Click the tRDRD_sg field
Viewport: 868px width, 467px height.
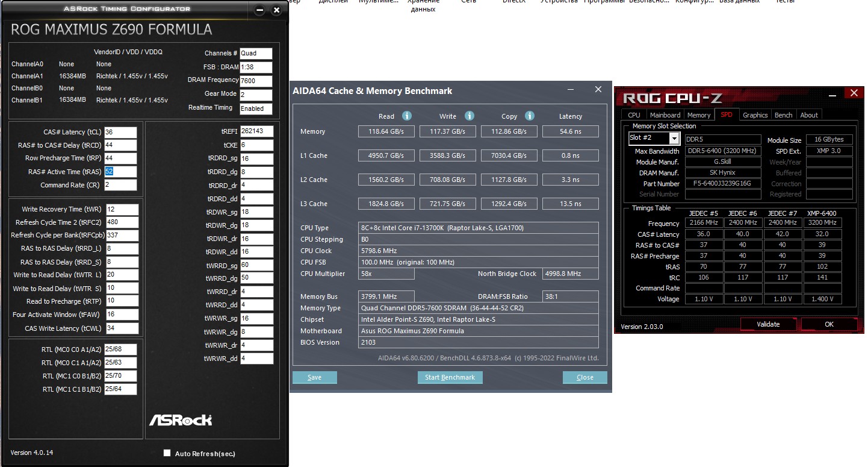click(256, 158)
